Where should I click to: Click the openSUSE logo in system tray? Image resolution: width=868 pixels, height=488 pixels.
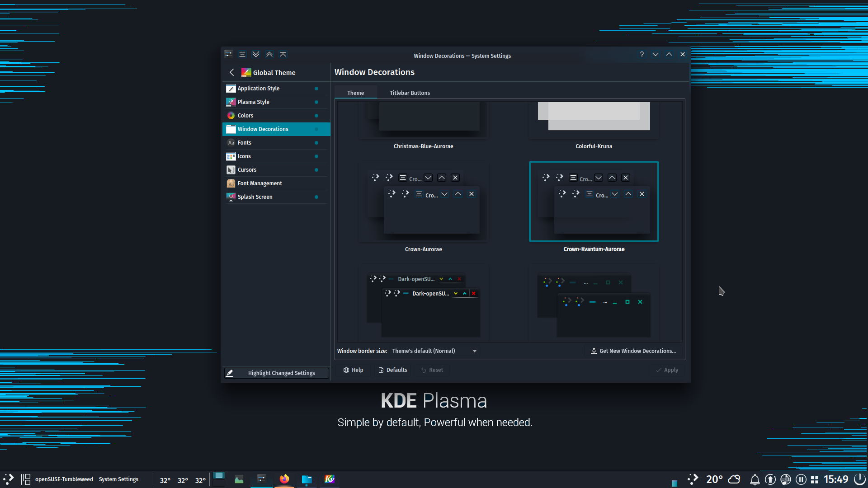point(693,479)
